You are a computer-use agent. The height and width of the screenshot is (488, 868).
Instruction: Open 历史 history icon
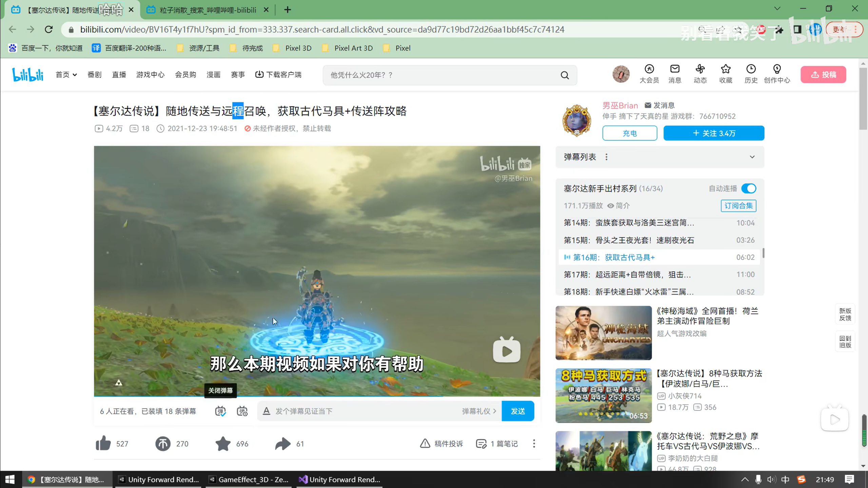pyautogui.click(x=751, y=74)
